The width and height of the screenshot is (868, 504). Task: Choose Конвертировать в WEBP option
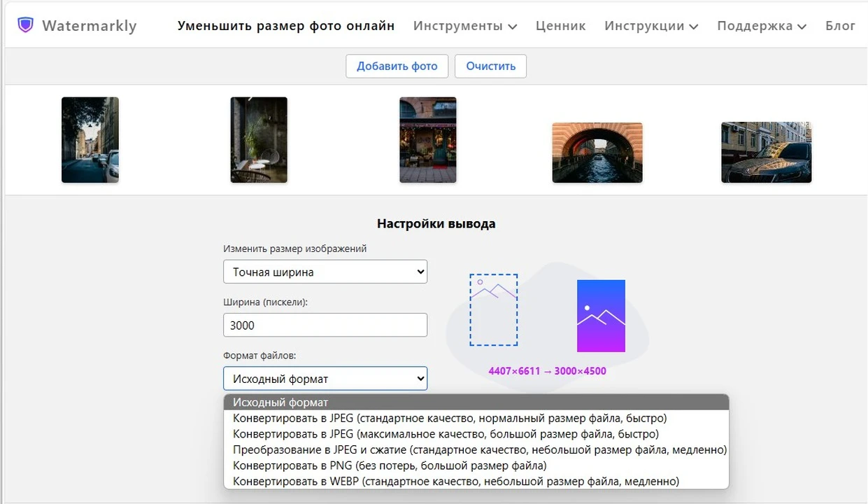click(x=455, y=482)
